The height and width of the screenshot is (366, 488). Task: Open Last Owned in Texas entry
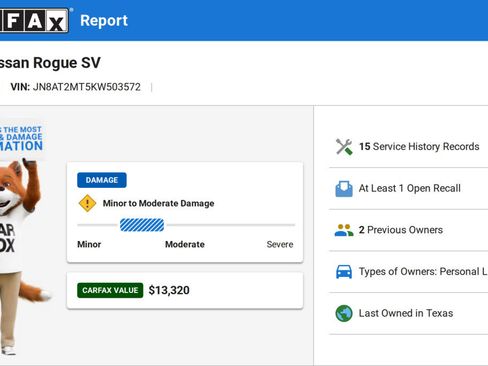(406, 313)
